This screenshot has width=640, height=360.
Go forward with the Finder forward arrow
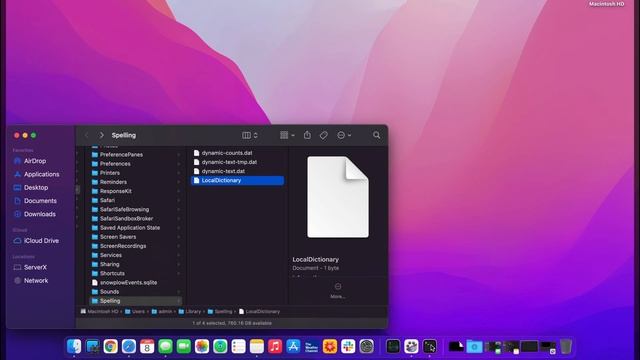click(x=102, y=135)
